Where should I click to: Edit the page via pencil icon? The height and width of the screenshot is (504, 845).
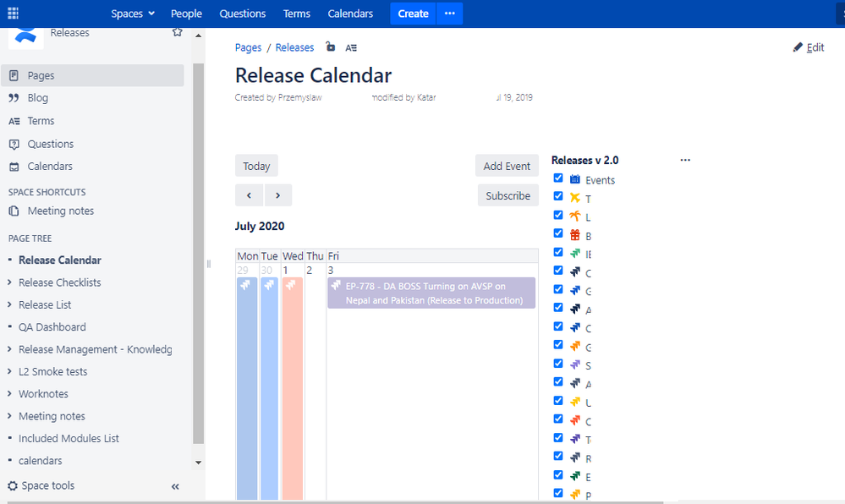(798, 47)
